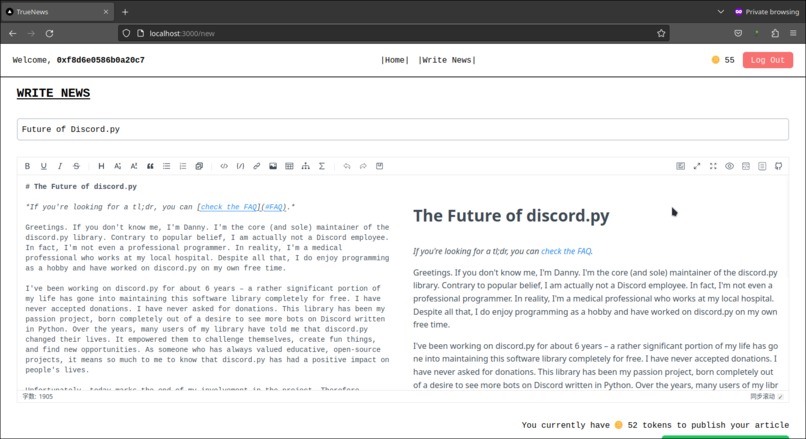Toggle the sync scroll checkbox
This screenshot has height=439, width=806.
click(x=780, y=397)
